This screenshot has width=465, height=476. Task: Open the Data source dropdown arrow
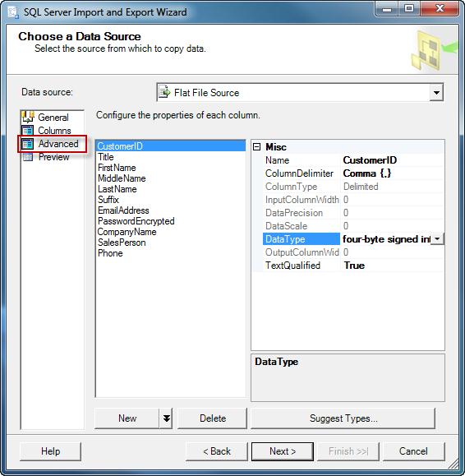[x=436, y=92]
